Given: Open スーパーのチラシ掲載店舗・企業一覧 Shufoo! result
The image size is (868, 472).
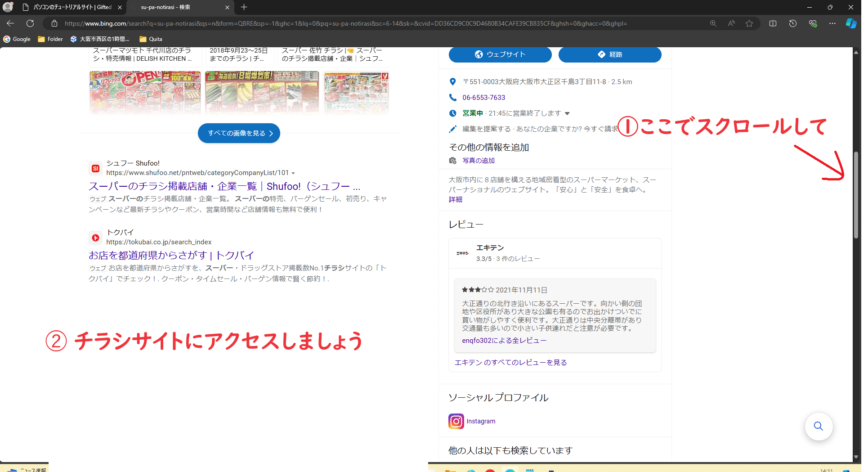Looking at the screenshot, I should click(224, 186).
